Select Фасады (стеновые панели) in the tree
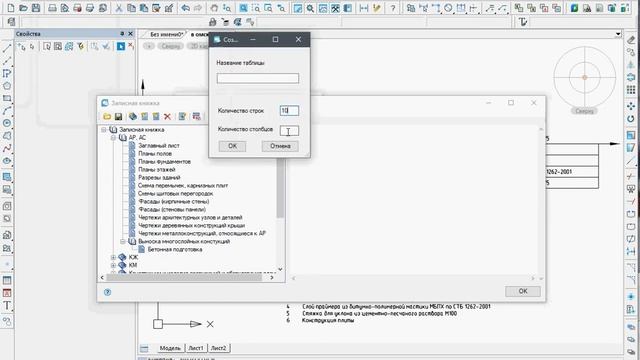The width and height of the screenshot is (640, 360). click(172, 209)
